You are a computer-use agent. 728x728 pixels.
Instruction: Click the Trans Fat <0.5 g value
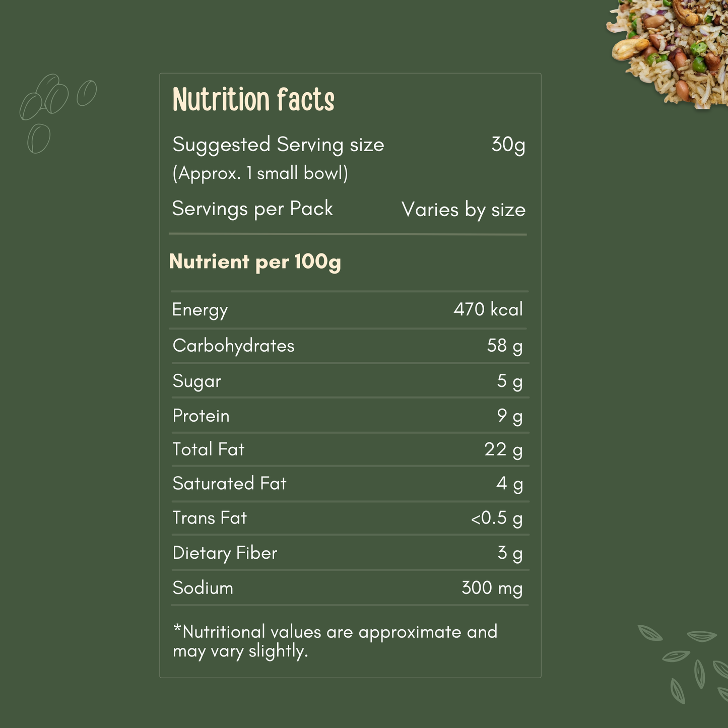tap(496, 518)
